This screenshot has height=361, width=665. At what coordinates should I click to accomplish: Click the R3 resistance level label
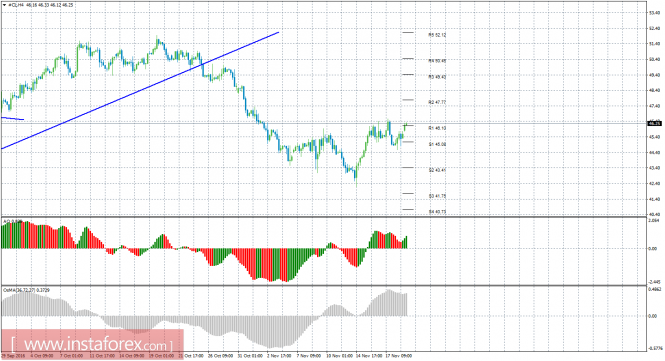[437, 77]
